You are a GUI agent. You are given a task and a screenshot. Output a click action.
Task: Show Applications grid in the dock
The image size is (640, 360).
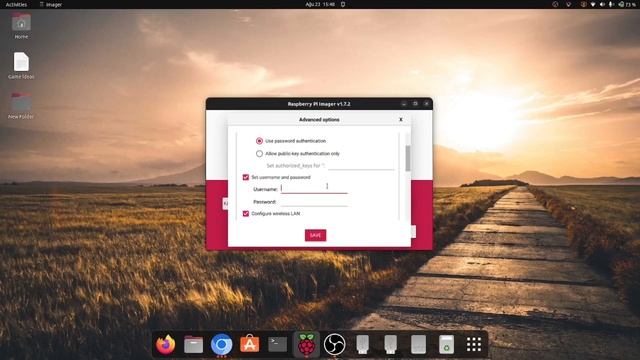[474, 344]
